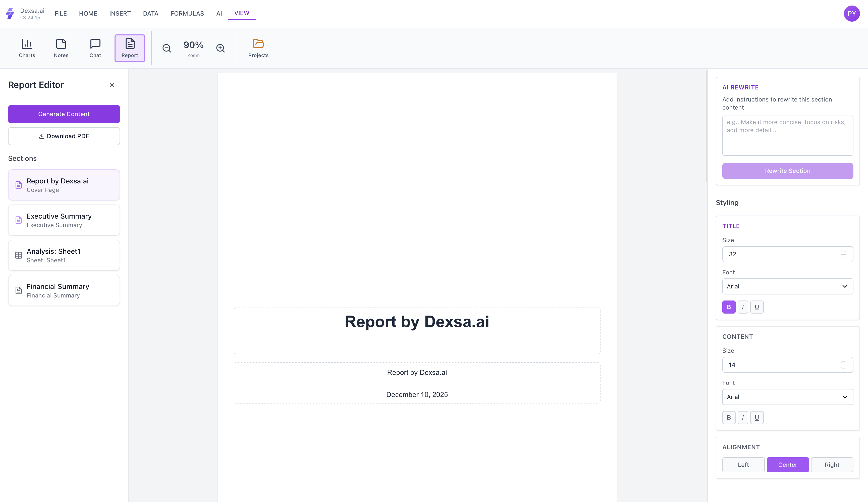This screenshot has height=502, width=868.
Task: Open the Charts panel
Action: (27, 48)
